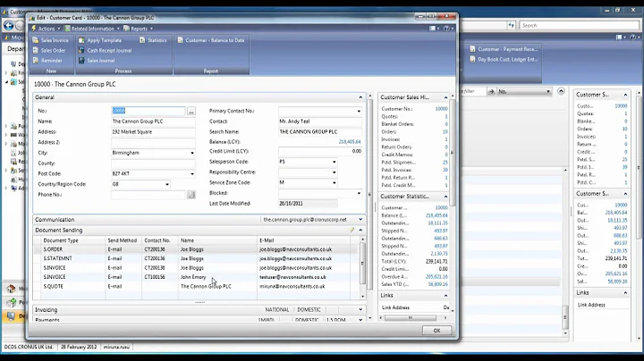Image resolution: width=644 pixels, height=361 pixels.
Task: Open the Salesperson Code dropdown
Action: pyautogui.click(x=334, y=162)
